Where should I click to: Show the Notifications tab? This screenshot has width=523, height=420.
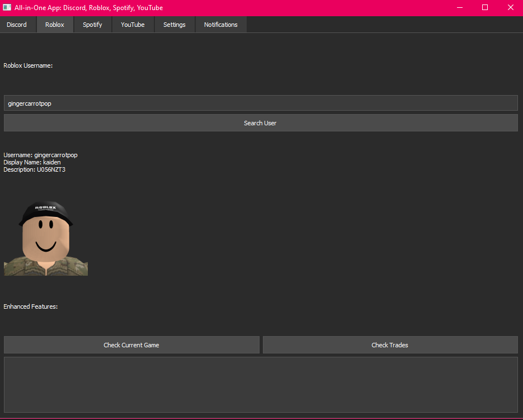220,25
